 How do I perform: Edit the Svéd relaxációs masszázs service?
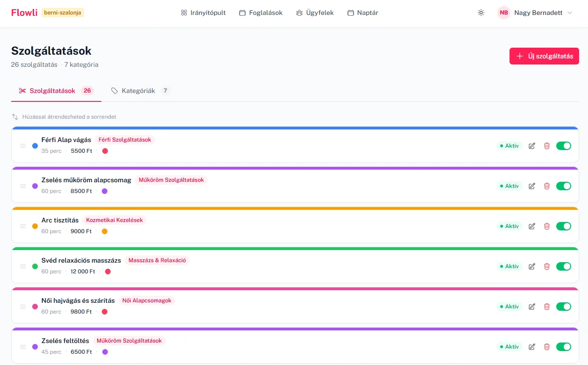coord(531,266)
